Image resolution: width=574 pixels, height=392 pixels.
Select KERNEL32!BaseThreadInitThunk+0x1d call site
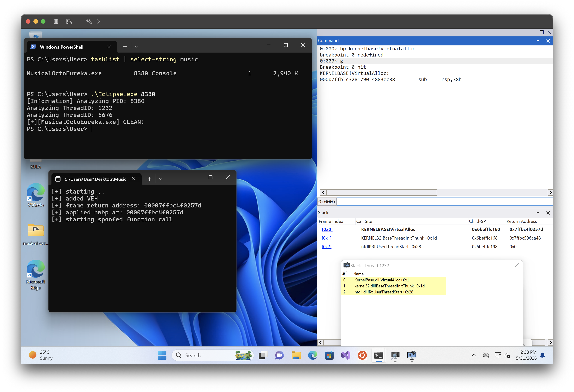click(399, 238)
